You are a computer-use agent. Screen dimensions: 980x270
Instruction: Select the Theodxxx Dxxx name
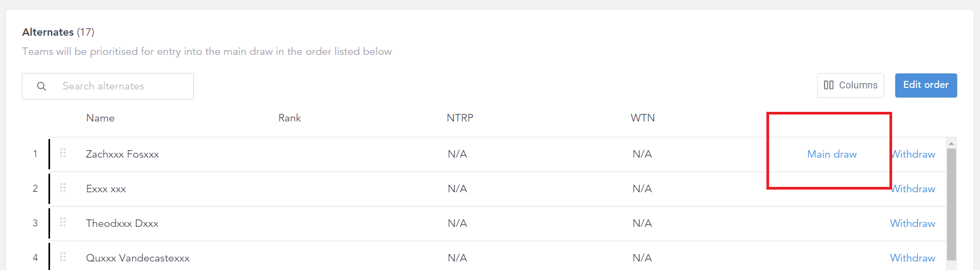click(122, 223)
